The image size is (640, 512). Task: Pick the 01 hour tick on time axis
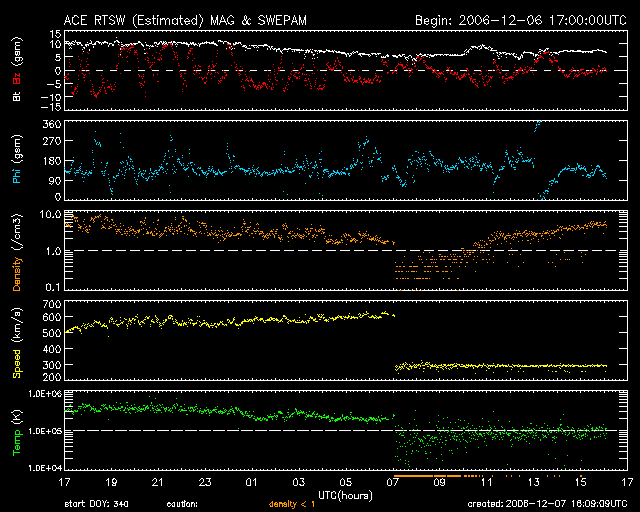pos(251,484)
